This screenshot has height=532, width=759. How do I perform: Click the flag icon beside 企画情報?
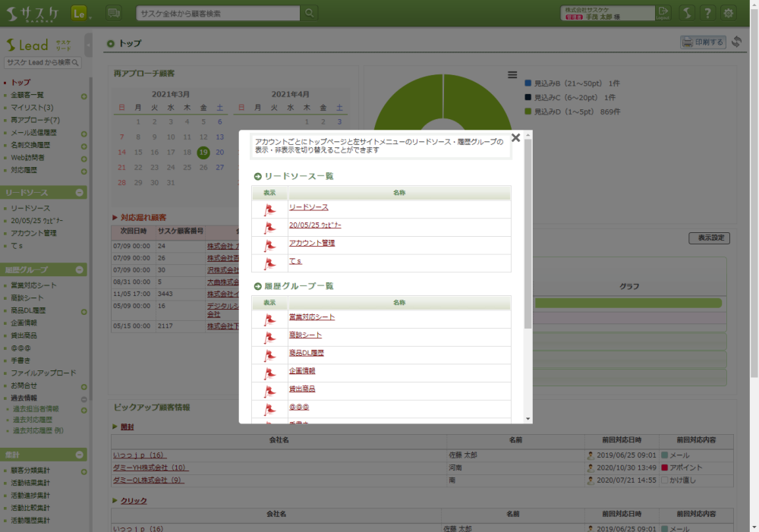pyautogui.click(x=269, y=373)
